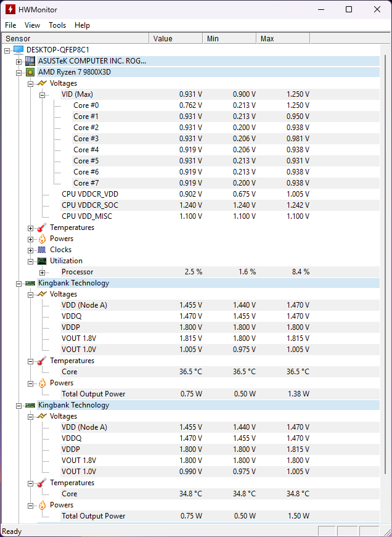Click the 0.990 V VOUT 1.0V value

click(190, 472)
